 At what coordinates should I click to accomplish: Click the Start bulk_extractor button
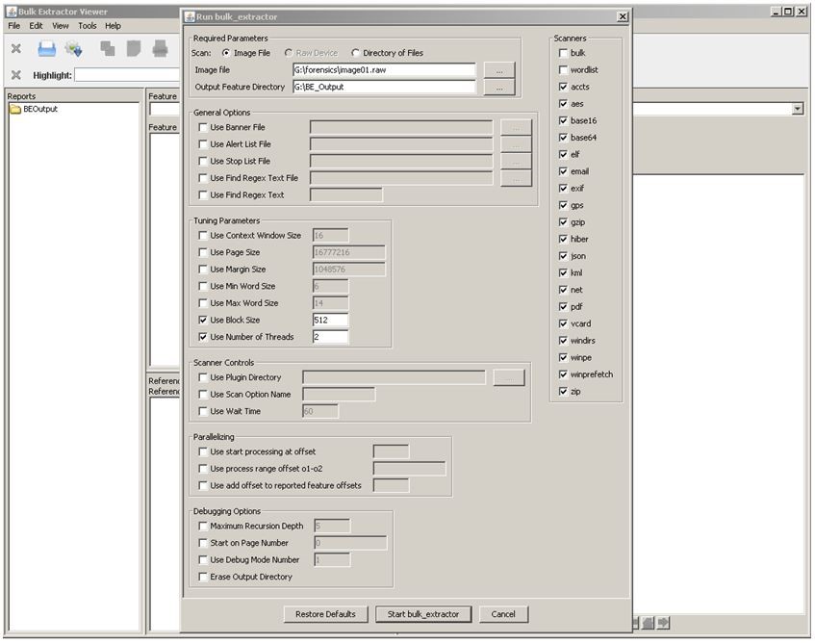click(x=422, y=614)
